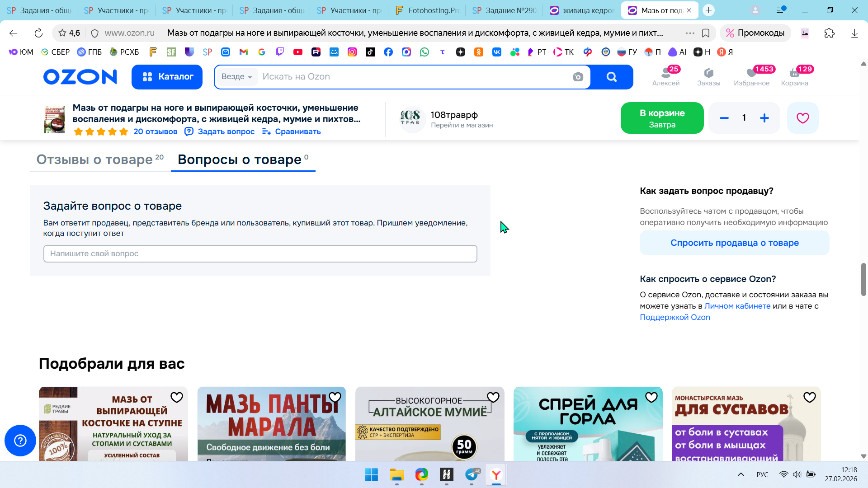
Task: Click Спросить продавца о товаре button
Action: click(x=734, y=243)
